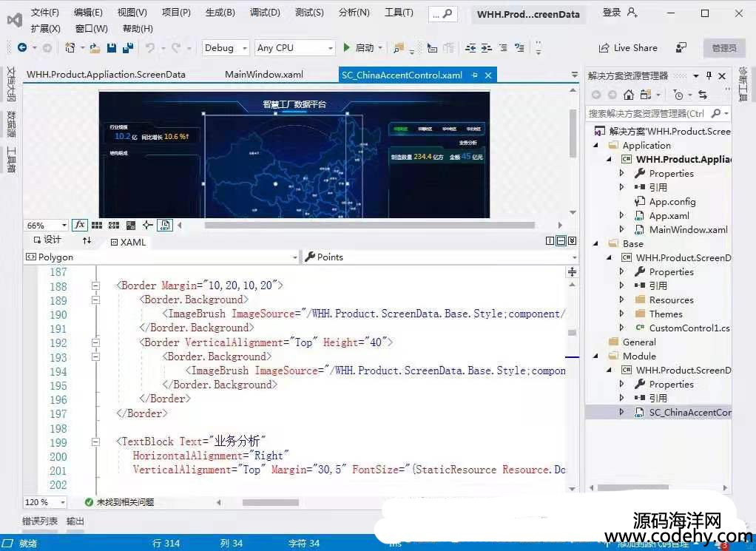This screenshot has width=756, height=551.
Task: Collapse code region at line 188
Action: coord(96,286)
